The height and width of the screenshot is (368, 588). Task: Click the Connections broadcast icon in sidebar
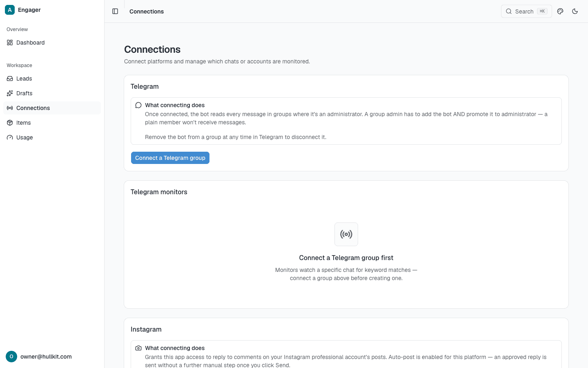click(10, 108)
